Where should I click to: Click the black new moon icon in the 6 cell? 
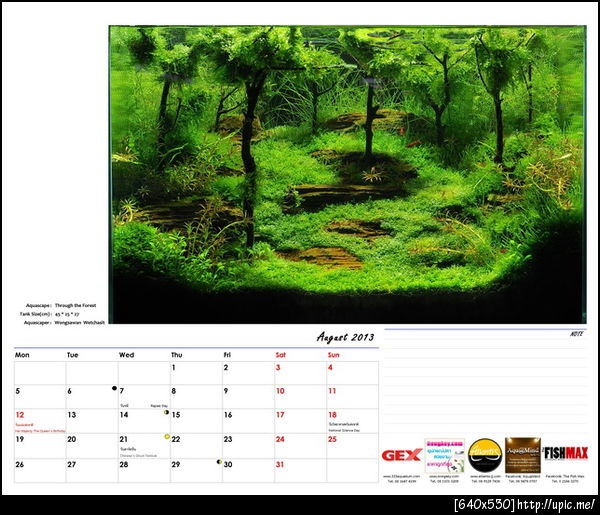(x=114, y=388)
